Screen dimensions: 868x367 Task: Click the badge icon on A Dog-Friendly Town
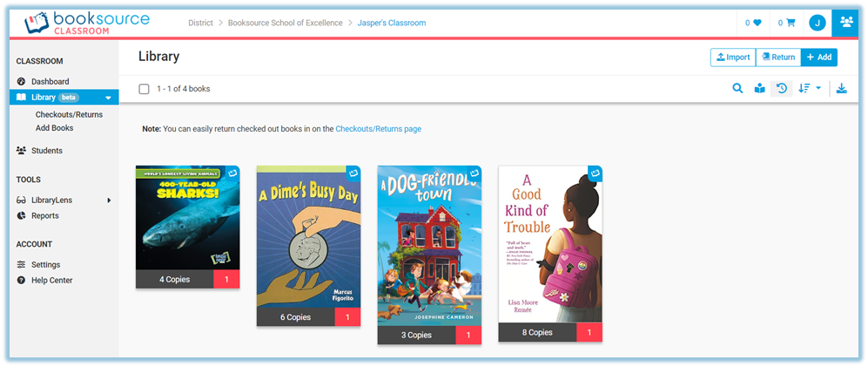coord(474,173)
